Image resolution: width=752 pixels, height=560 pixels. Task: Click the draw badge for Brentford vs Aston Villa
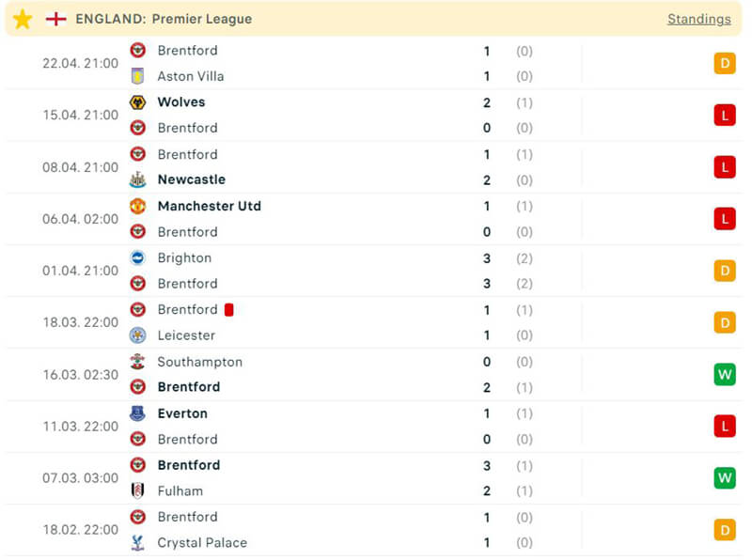pos(724,64)
